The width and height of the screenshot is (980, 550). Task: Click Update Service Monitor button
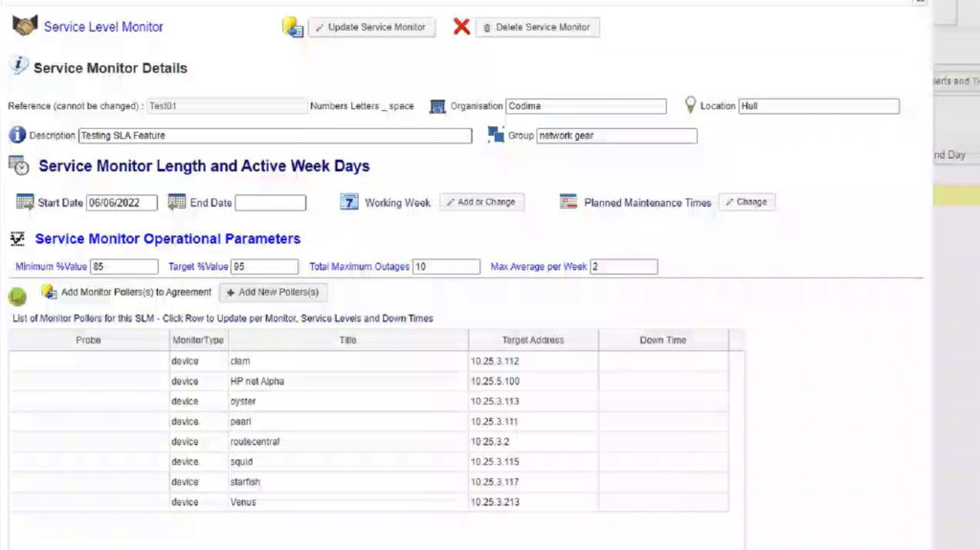371,28
